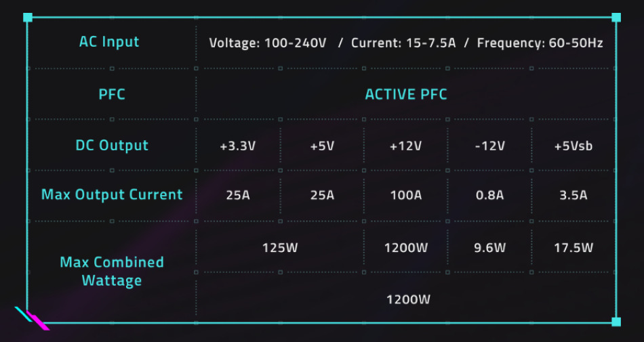Click the Voltage: 100-240V text
Screen dimensions: 644x342
coord(268,43)
